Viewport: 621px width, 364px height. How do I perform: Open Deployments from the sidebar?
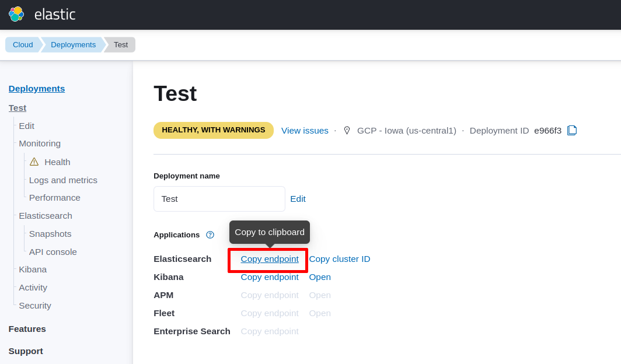click(36, 88)
